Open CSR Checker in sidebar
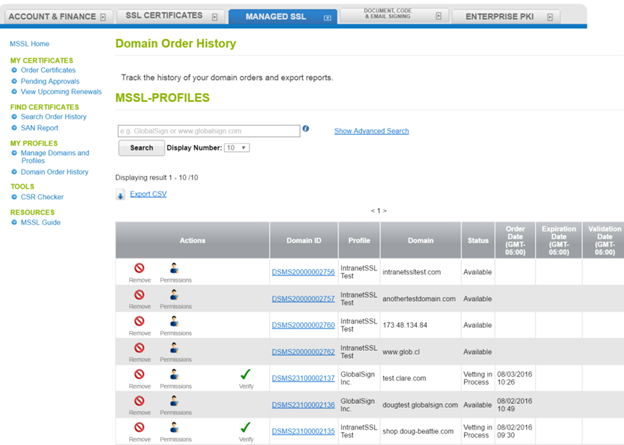Screen dimensions: 624x445 click(42, 197)
